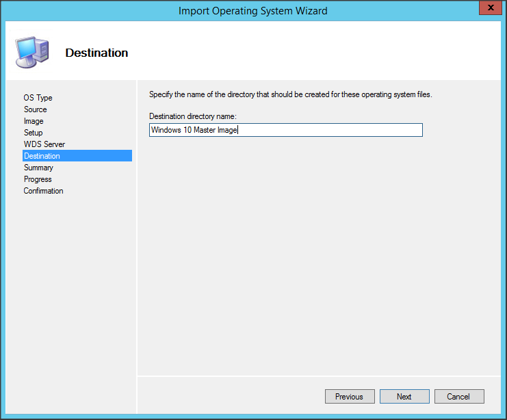Click the computer wizard icon in header
This screenshot has height=420, width=507.
(31, 52)
